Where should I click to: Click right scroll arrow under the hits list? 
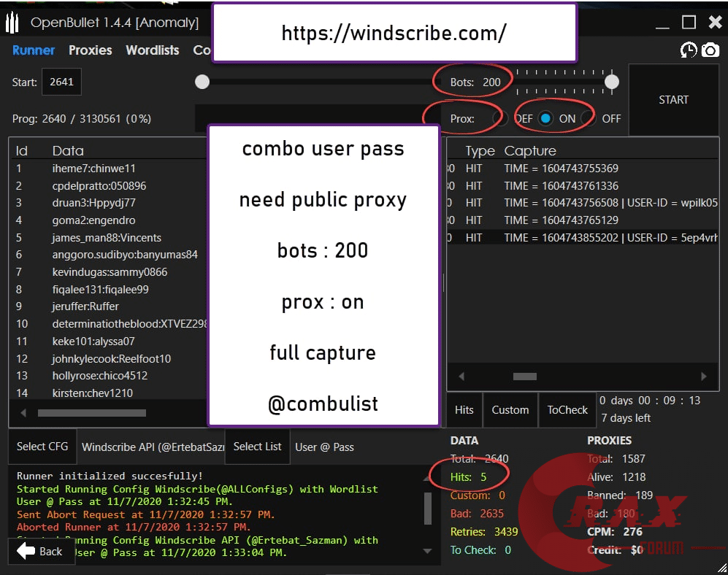point(704,377)
